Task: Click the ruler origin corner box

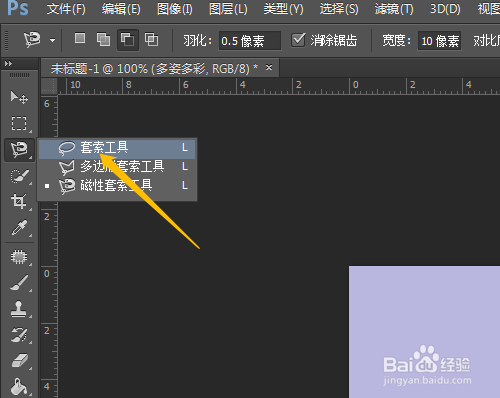Action: pos(49,86)
